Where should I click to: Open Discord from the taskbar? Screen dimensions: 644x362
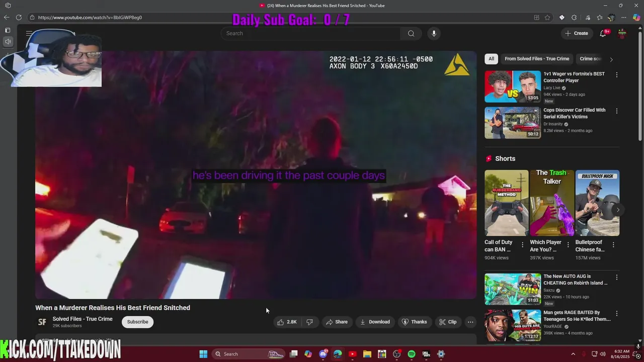(323, 354)
